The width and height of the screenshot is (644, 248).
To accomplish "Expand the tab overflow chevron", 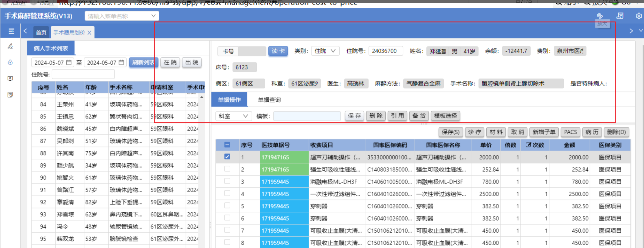I will coord(641,31).
